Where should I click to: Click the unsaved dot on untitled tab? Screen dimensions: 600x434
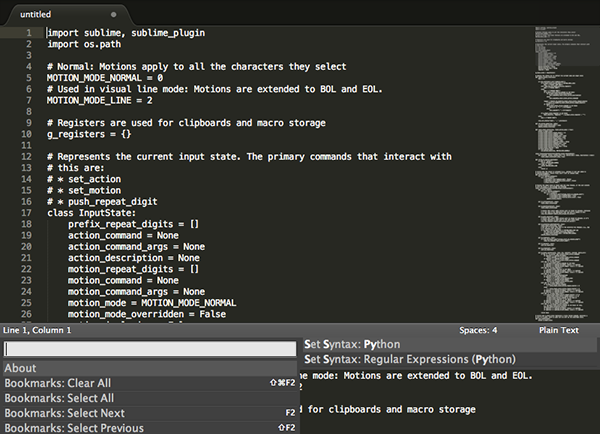(113, 15)
